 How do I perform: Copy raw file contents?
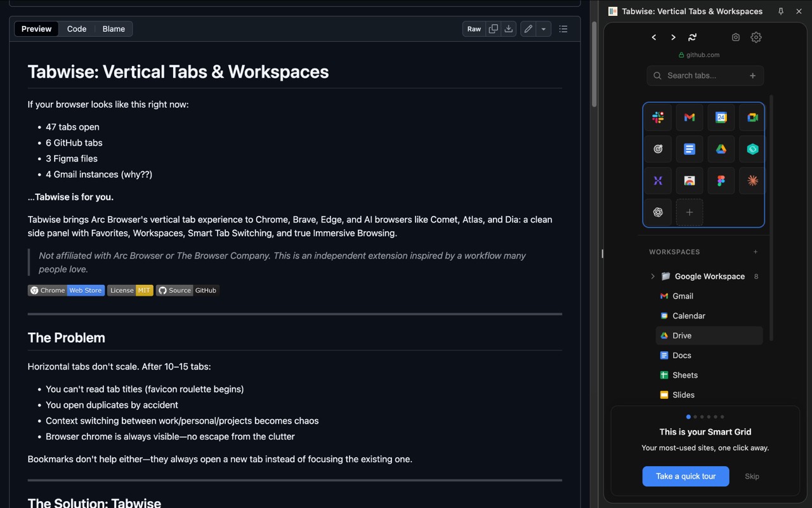pos(493,29)
